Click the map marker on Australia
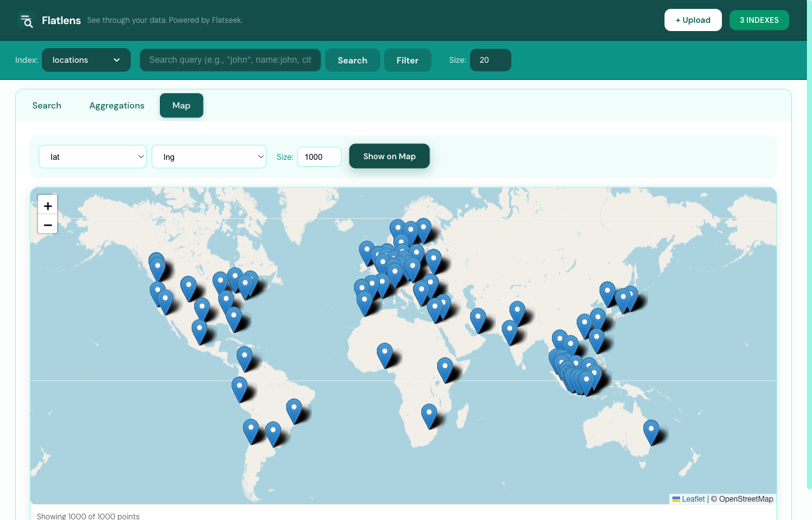This screenshot has width=812, height=520. click(x=651, y=430)
